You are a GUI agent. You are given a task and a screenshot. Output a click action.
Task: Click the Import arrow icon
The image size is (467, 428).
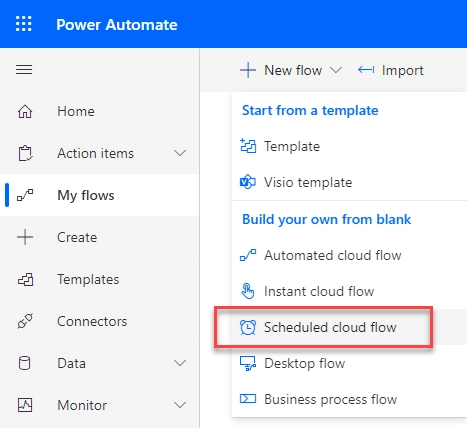(x=366, y=70)
